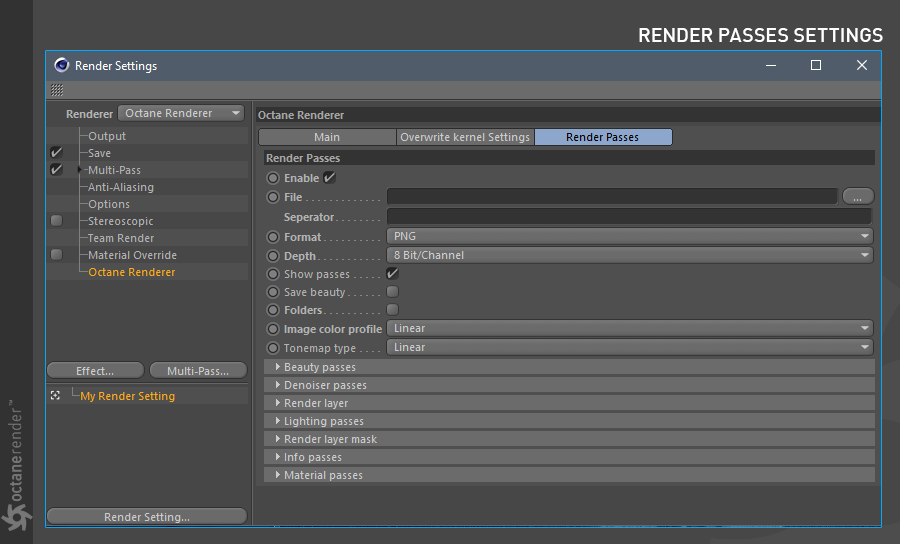Viewport: 900px width, 544px height.
Task: Toggle the Multi-Pass checkbox in the sidebar
Action: [56, 169]
